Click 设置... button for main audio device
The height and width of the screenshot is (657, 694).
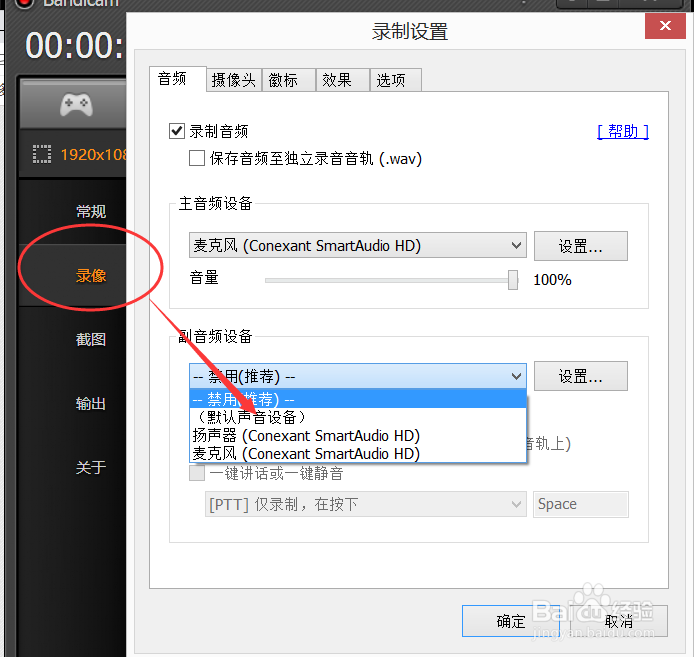tap(581, 246)
